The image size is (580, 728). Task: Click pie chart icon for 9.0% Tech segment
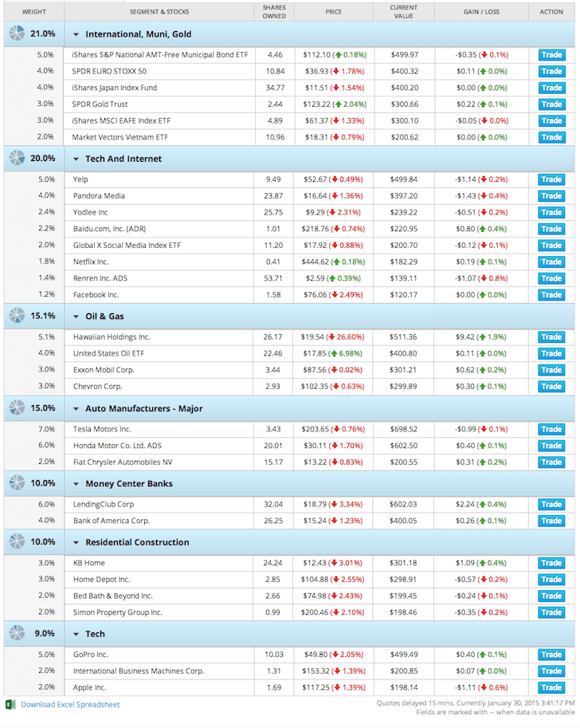[x=17, y=634]
